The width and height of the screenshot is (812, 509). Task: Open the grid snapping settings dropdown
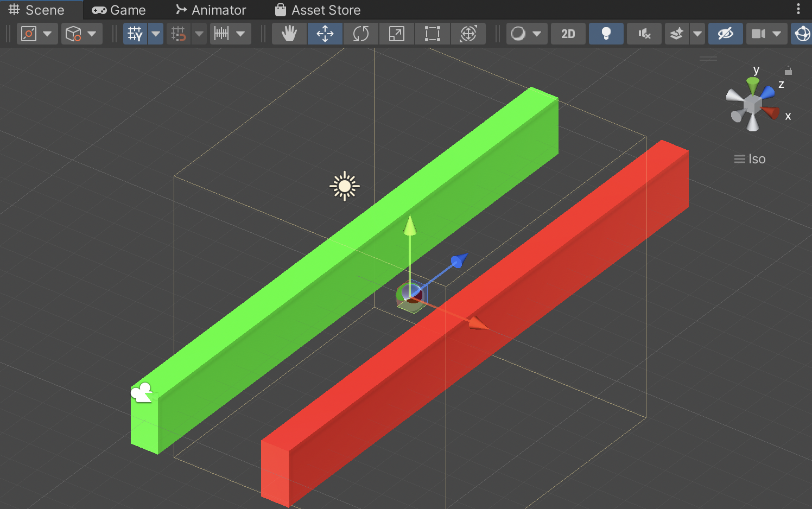tap(199, 34)
